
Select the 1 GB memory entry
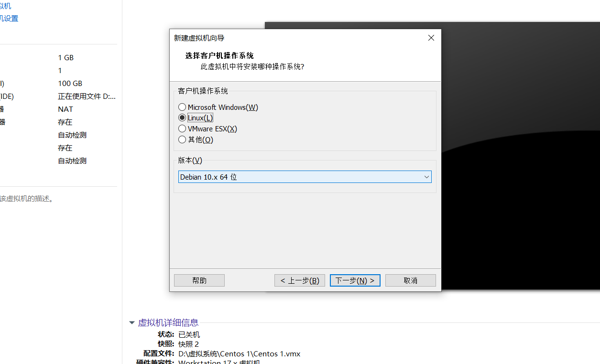click(x=65, y=57)
